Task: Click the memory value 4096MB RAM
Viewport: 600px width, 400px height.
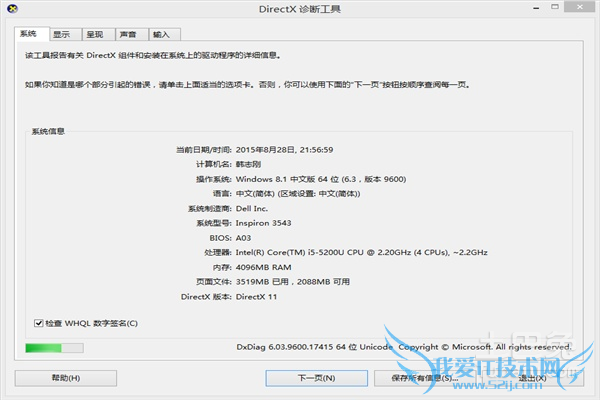Action: tap(263, 267)
